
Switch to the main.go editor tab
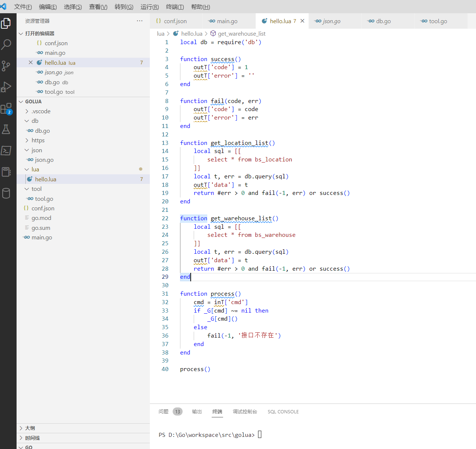pos(229,21)
